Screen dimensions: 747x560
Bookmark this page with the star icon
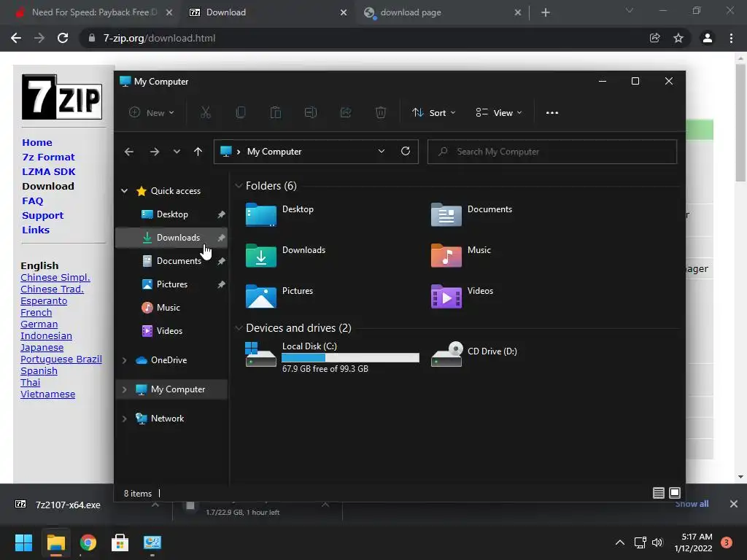(678, 38)
